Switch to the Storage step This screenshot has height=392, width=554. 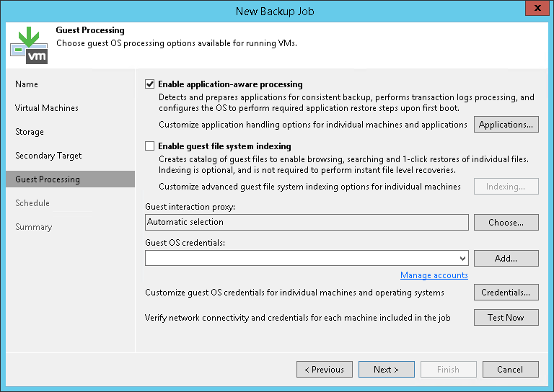coord(30,132)
